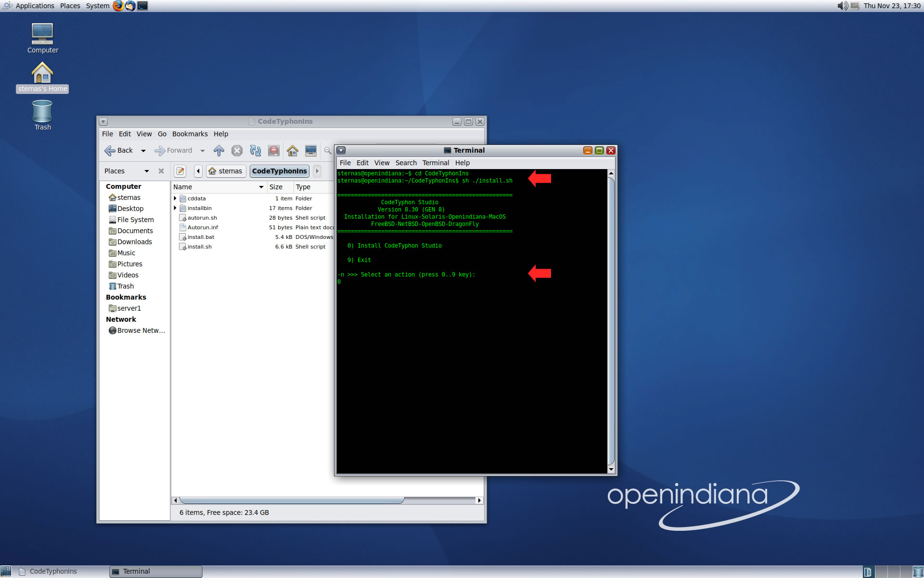Switch to Terminal taskbar button

(x=156, y=572)
